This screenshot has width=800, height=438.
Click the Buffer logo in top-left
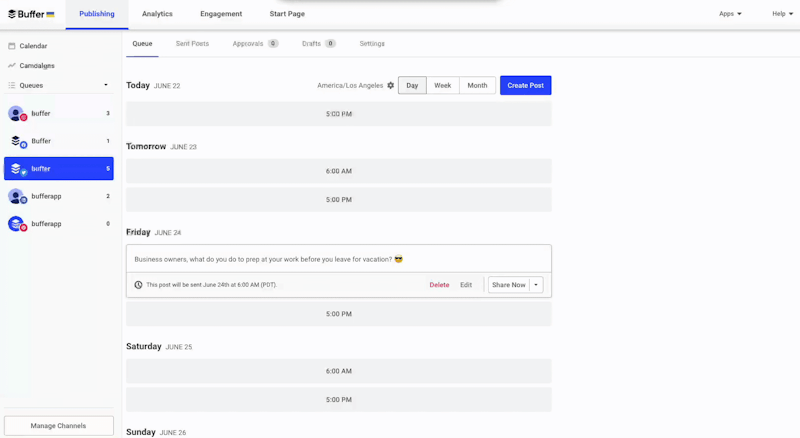point(30,14)
